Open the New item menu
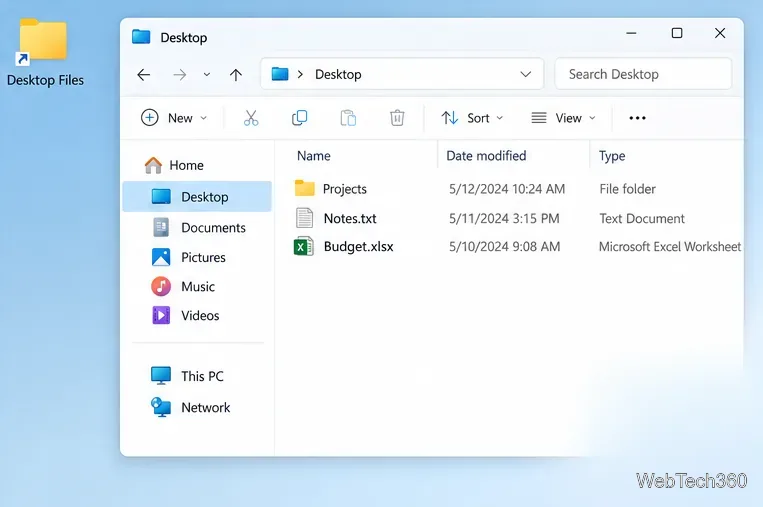This screenshot has height=507, width=763. point(174,118)
